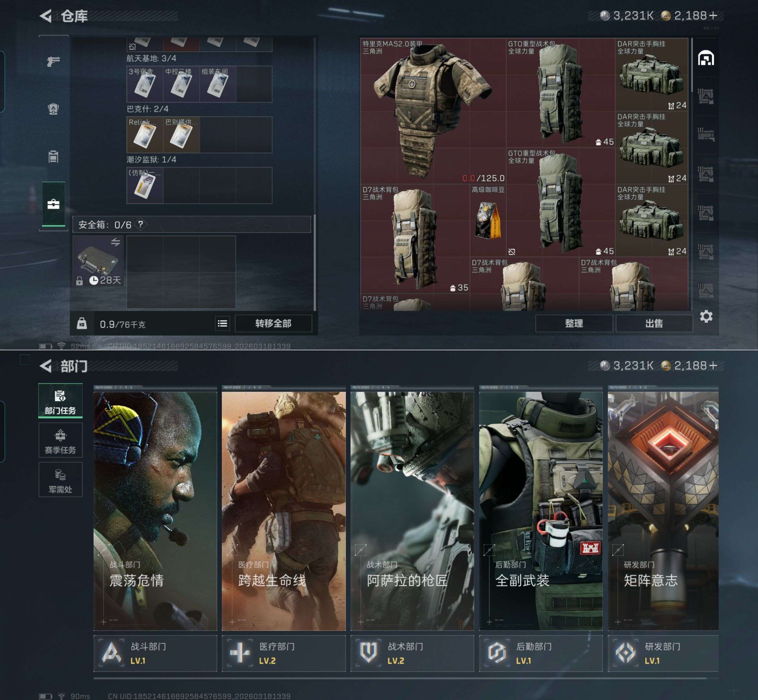Click the 后勤部门 LV.1 hexagon emblem

[x=497, y=653]
